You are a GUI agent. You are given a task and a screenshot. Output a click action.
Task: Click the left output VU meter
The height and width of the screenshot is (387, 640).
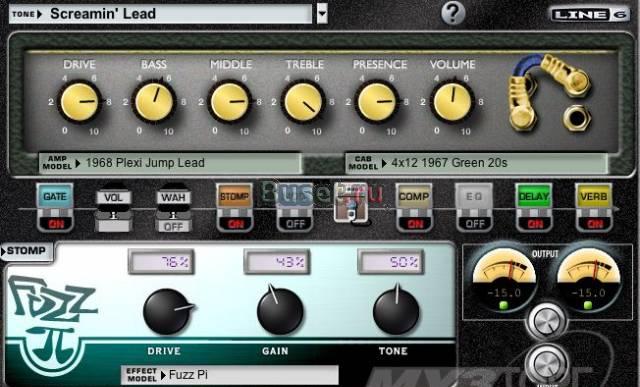[504, 280]
